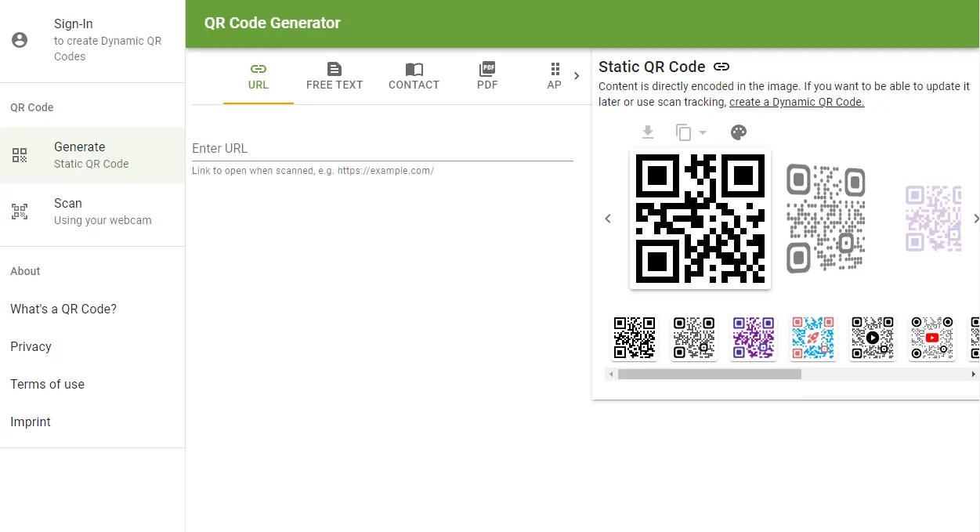Click the Generate QR grid icon
Screen dimensions: 980x532
pyautogui.click(x=20, y=155)
